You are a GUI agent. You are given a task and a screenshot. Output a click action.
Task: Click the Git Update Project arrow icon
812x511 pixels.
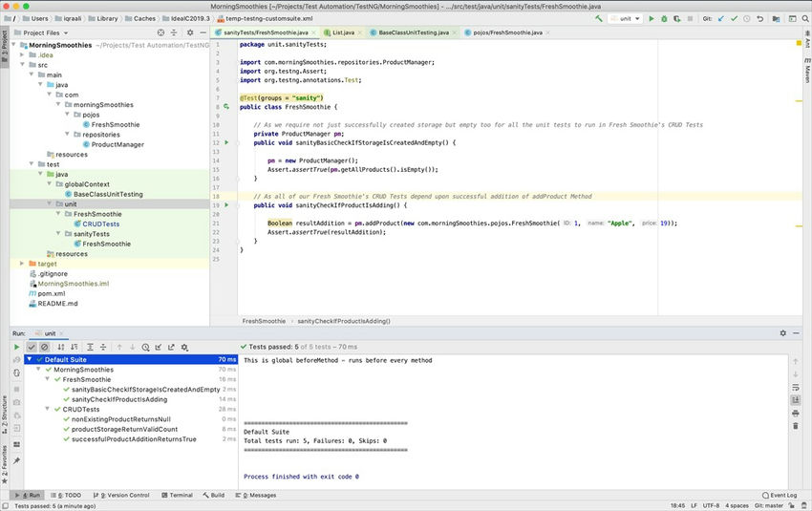coord(719,18)
